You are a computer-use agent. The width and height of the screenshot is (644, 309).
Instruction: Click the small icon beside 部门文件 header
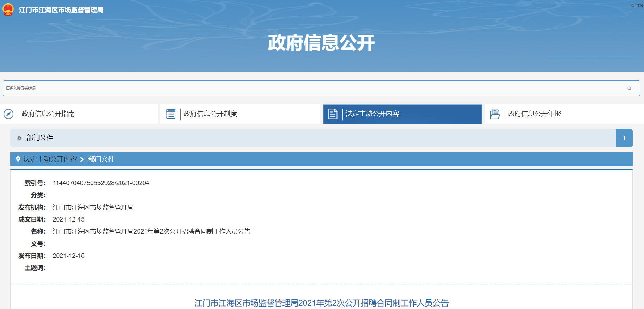[x=19, y=138]
